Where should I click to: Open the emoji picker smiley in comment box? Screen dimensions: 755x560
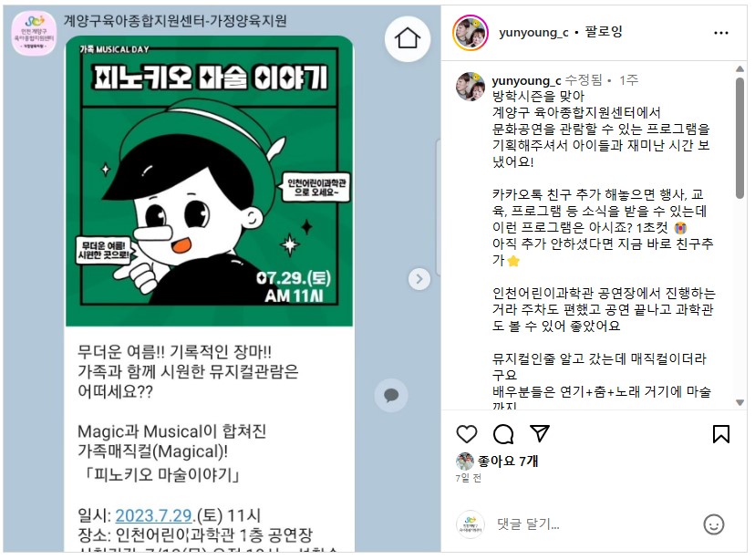(x=714, y=524)
